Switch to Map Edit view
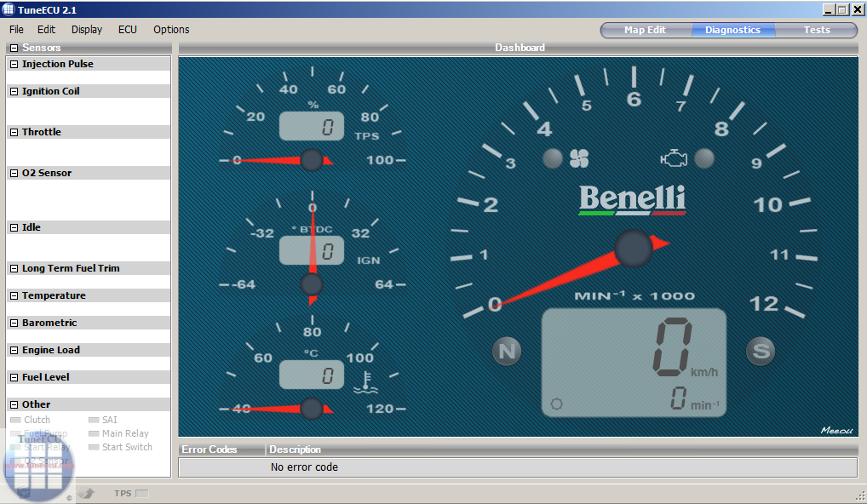The image size is (867, 504). click(645, 30)
